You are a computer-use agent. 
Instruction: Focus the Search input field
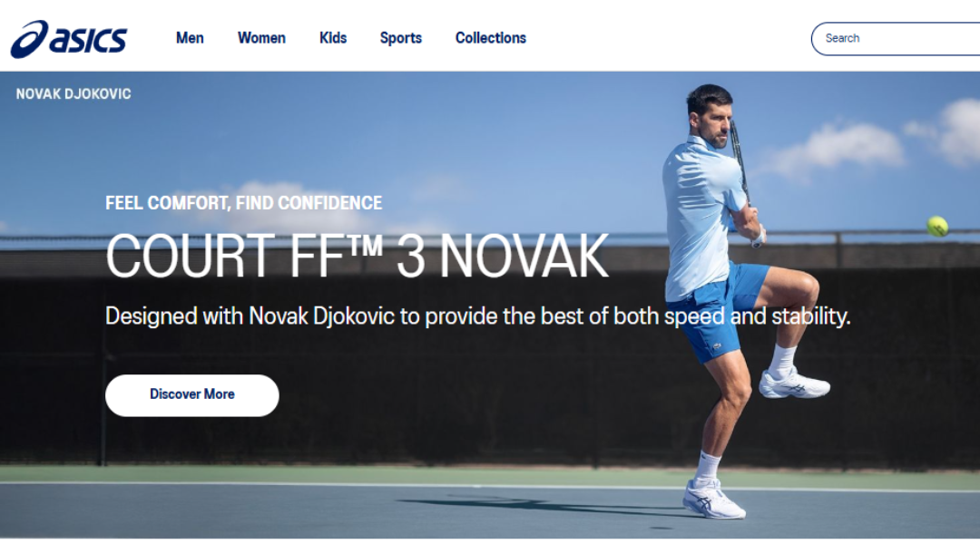click(x=896, y=39)
